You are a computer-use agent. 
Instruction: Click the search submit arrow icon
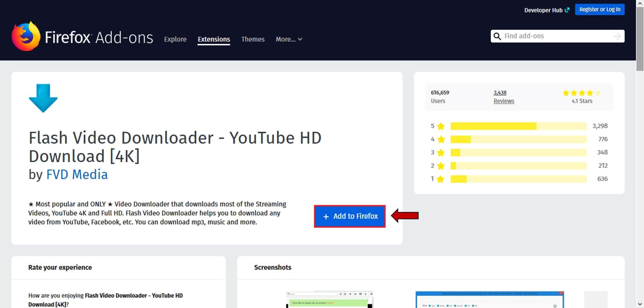tap(617, 36)
